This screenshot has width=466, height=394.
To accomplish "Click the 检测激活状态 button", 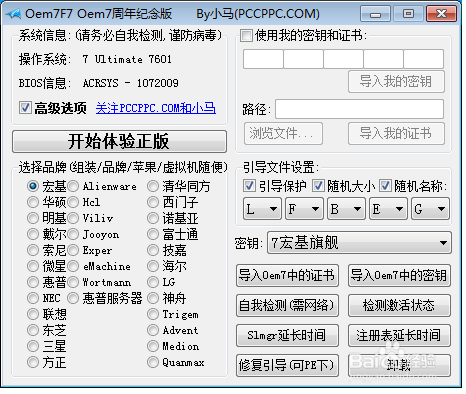I will [399, 305].
